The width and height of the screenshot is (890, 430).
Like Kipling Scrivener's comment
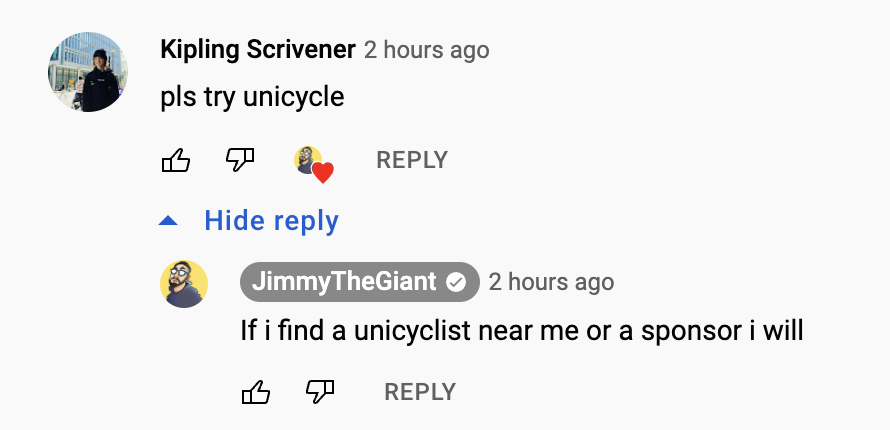[x=176, y=160]
